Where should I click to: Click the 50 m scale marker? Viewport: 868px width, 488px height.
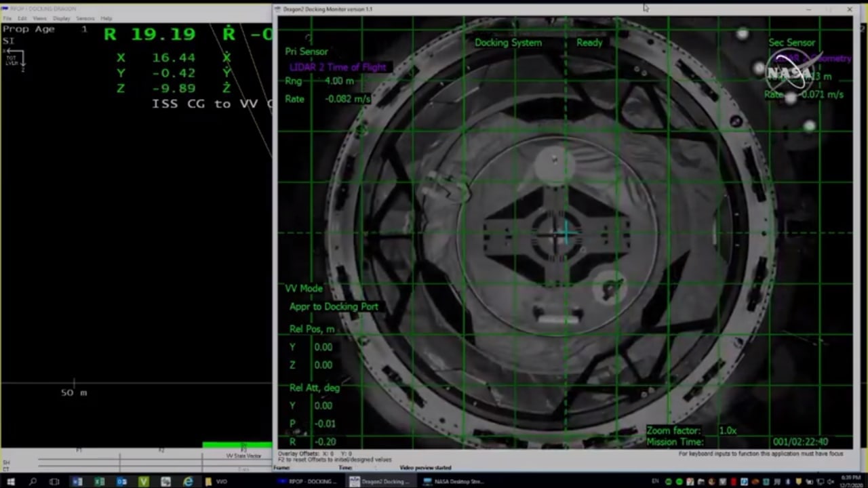[74, 392]
